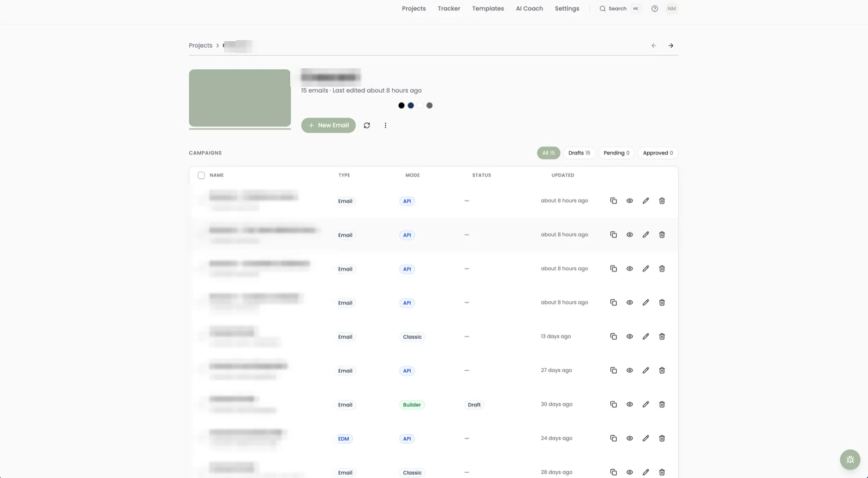Delete the campaign updated 13 days ago
The height and width of the screenshot is (478, 868).
pyautogui.click(x=662, y=337)
